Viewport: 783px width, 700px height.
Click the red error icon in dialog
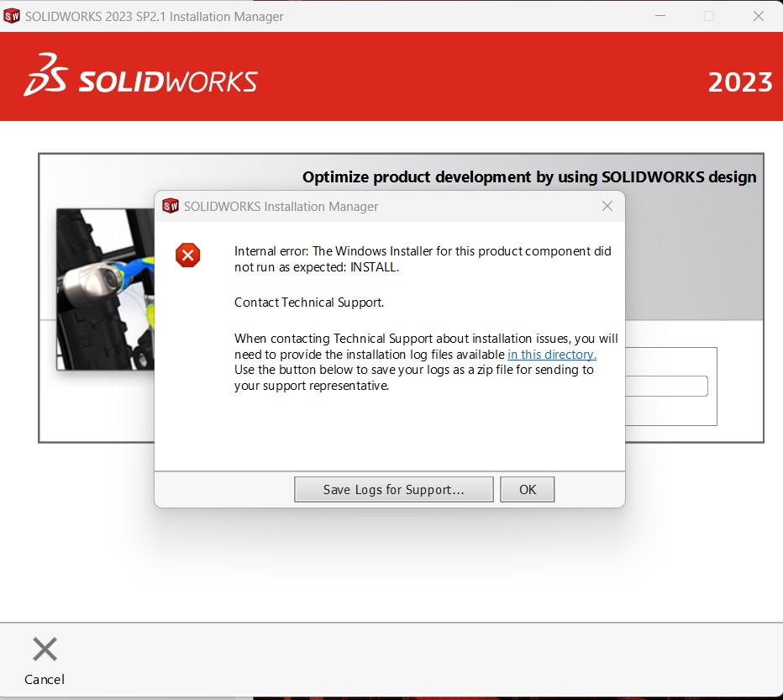coord(187,255)
